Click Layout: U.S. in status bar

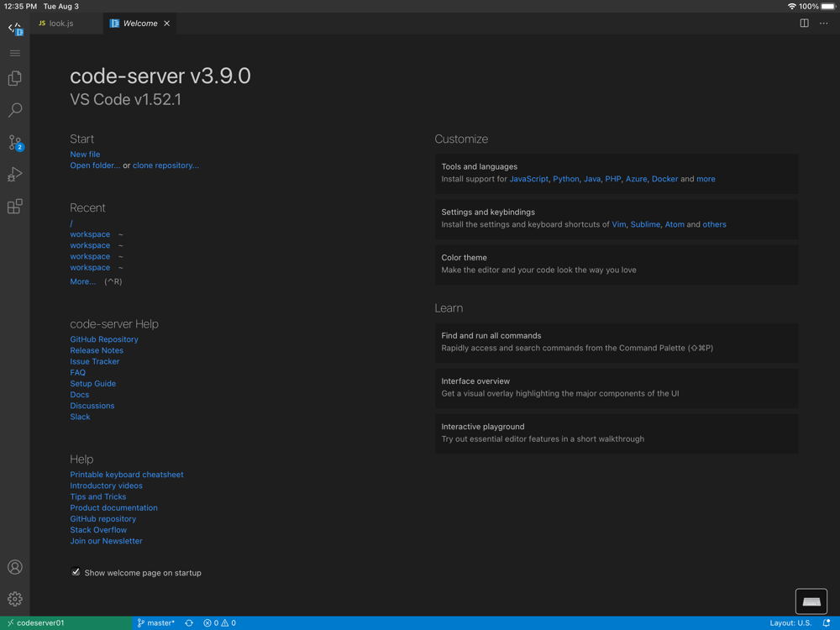pos(790,623)
